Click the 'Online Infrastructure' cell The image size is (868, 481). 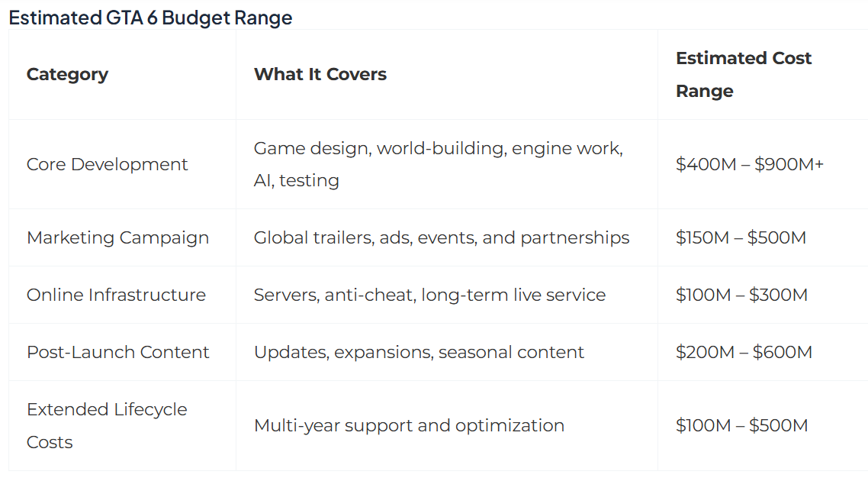(x=116, y=295)
